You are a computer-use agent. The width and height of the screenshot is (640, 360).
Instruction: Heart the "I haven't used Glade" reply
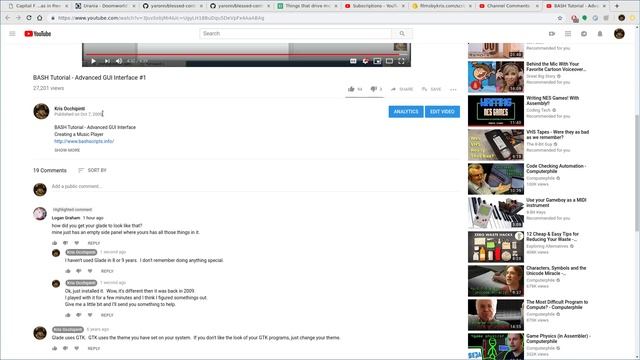tap(90, 271)
